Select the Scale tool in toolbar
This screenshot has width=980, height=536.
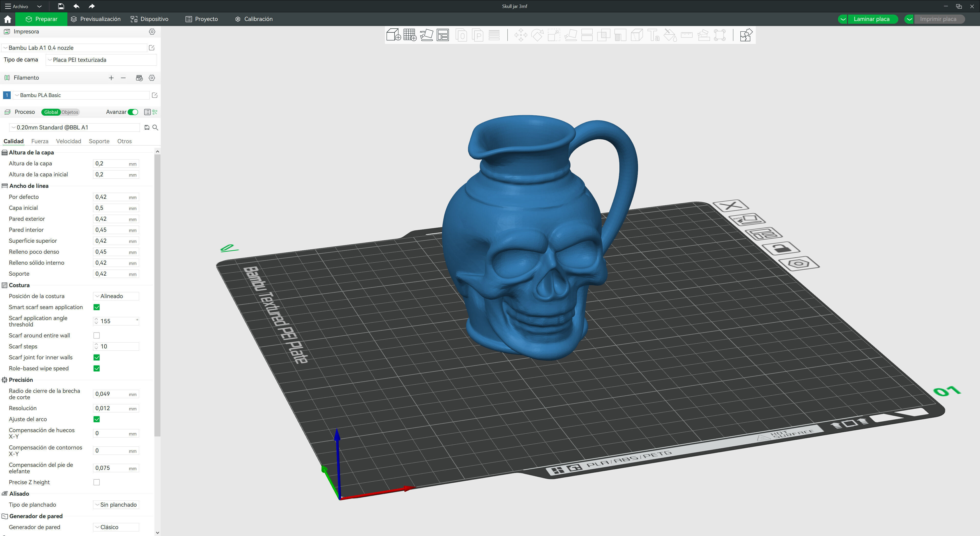pyautogui.click(x=554, y=35)
